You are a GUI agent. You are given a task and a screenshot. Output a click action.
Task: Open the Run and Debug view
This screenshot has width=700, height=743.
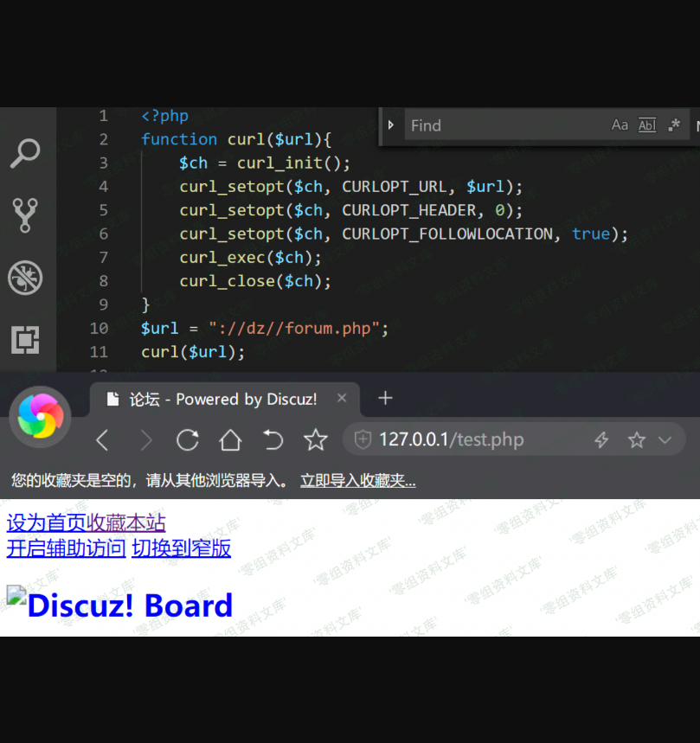coord(25,278)
